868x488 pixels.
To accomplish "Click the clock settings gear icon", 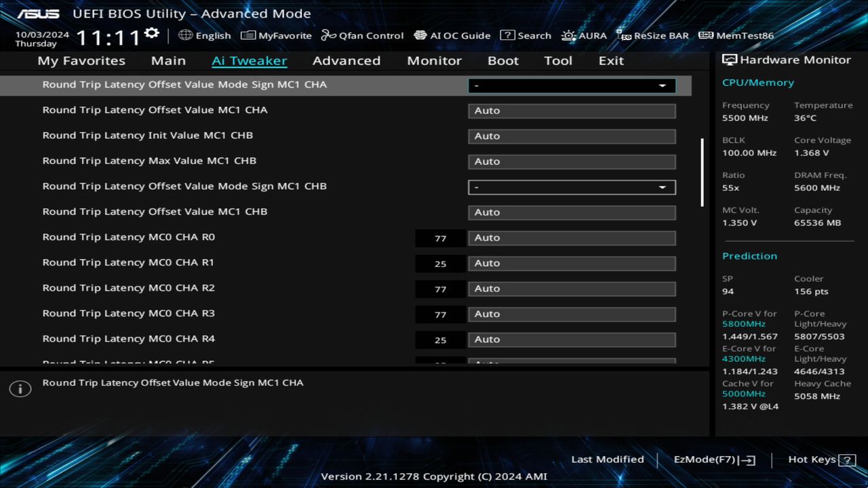I will pyautogui.click(x=152, y=32).
